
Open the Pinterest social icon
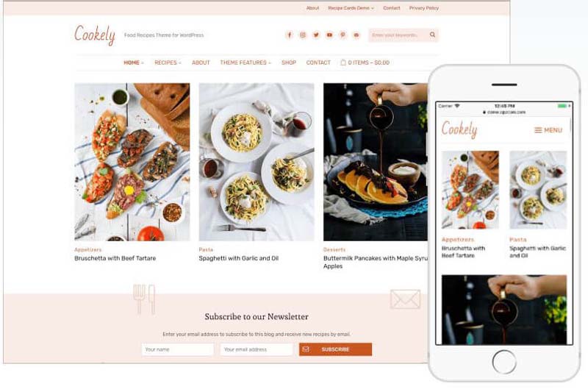coord(343,35)
